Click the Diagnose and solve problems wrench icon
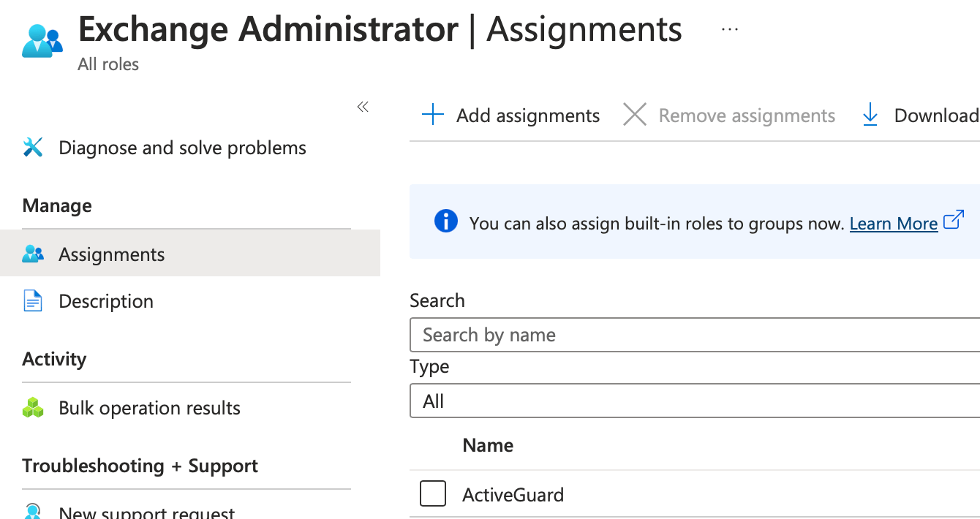 [x=34, y=148]
